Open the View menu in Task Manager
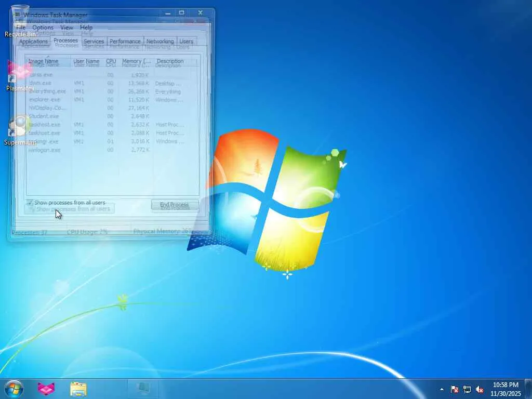532x399 pixels. pos(66,28)
